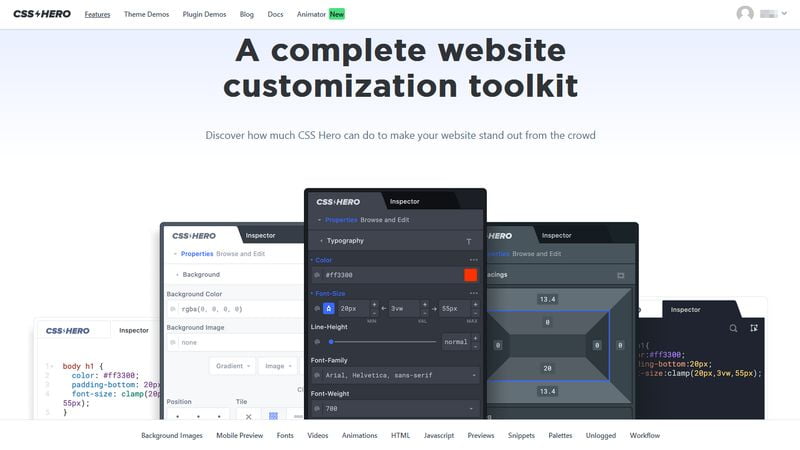Open the Theme Demos menu item
The height and width of the screenshot is (450, 800).
[146, 14]
